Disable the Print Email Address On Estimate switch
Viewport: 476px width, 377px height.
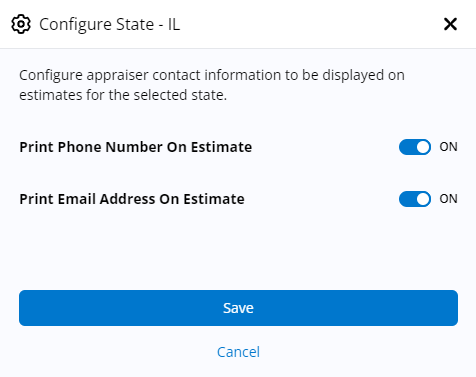click(415, 199)
